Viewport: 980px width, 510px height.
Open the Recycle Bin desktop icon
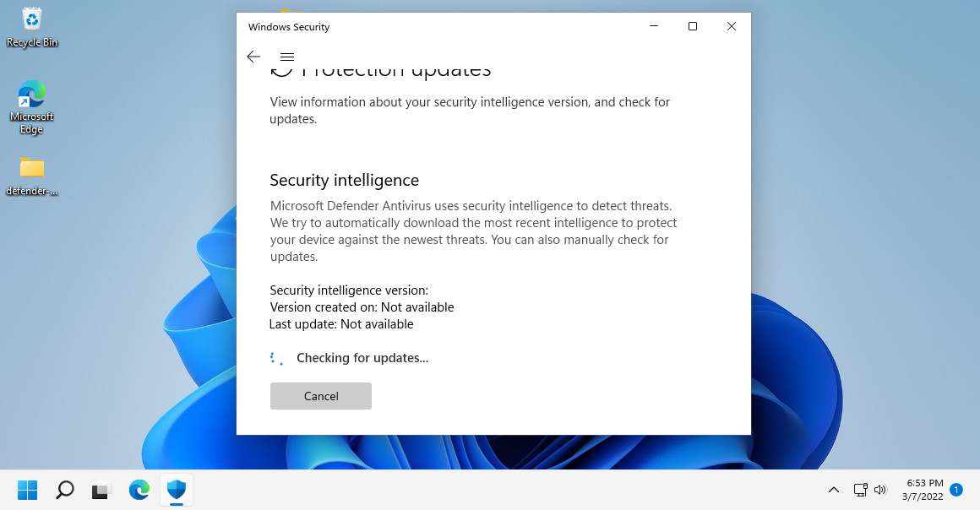[32, 28]
